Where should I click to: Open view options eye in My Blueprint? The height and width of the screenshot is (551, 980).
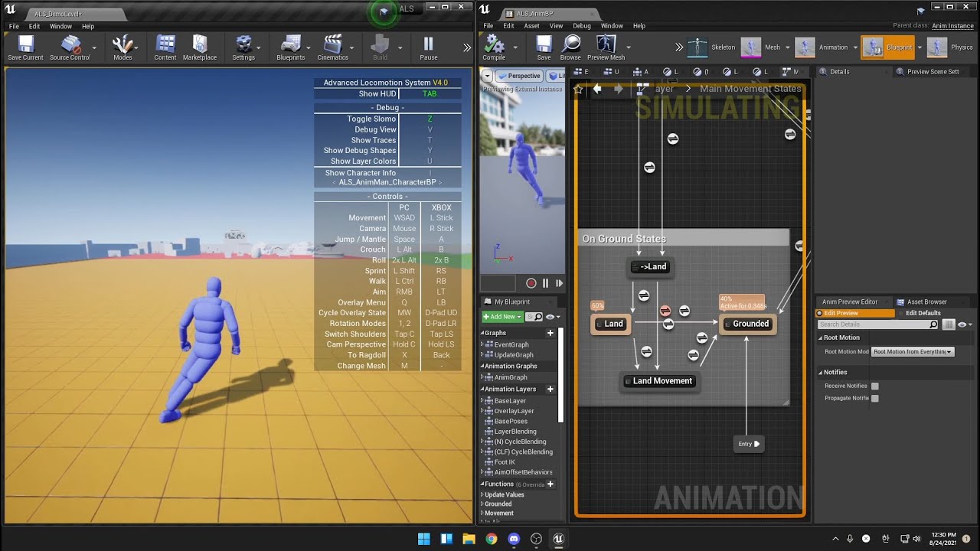point(552,317)
